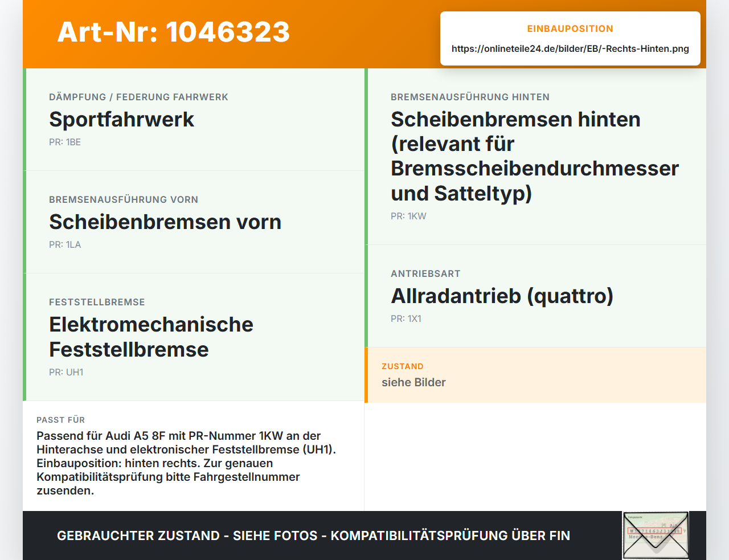Click the Sportfahrwerk heading
The height and width of the screenshot is (560, 729).
click(121, 120)
